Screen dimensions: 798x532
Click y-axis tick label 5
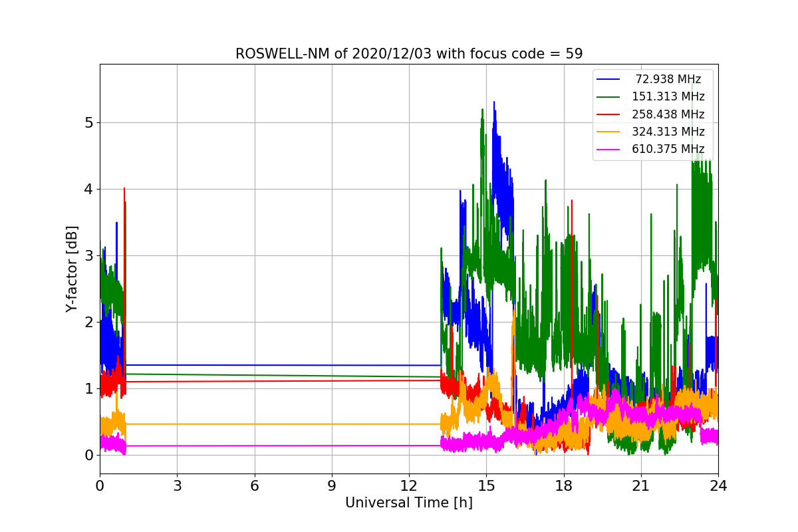coord(88,122)
